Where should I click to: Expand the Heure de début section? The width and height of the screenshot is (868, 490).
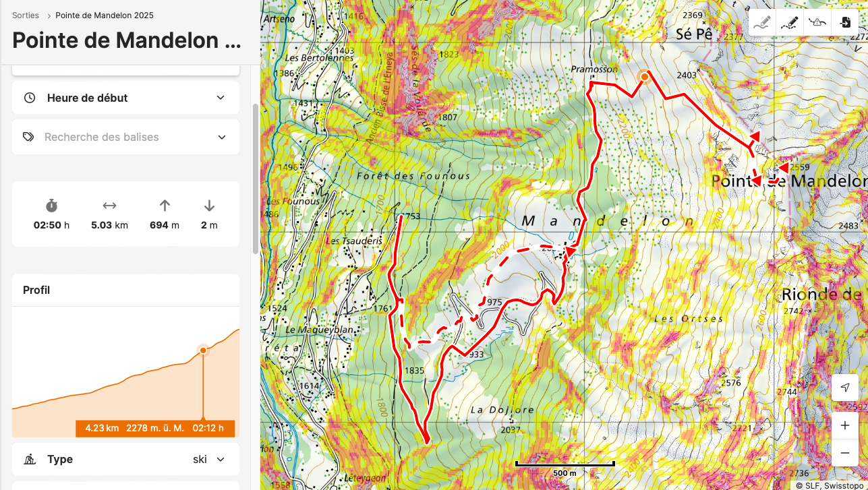tap(221, 98)
